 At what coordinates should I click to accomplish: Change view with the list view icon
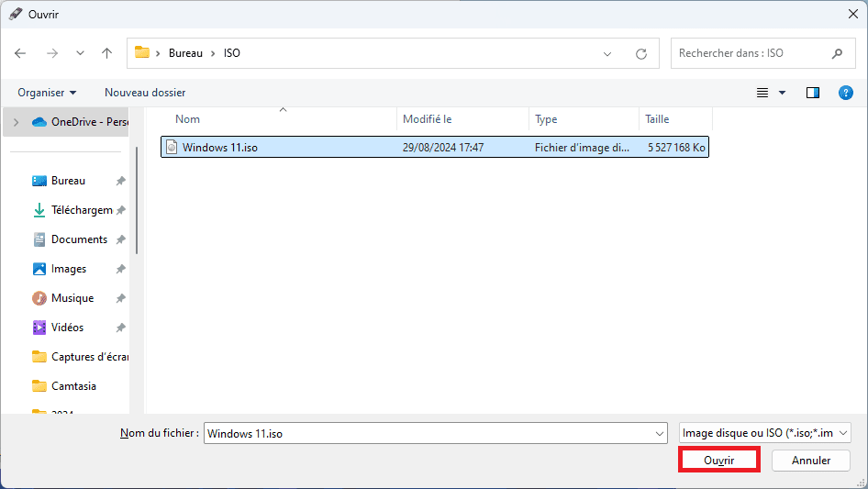pyautogui.click(x=762, y=93)
